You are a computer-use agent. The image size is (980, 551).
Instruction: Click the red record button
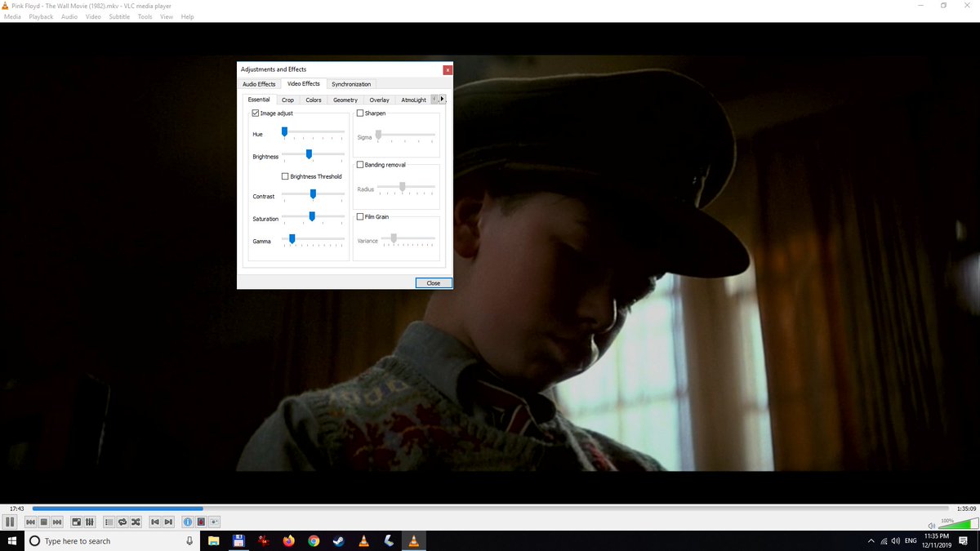(201, 522)
